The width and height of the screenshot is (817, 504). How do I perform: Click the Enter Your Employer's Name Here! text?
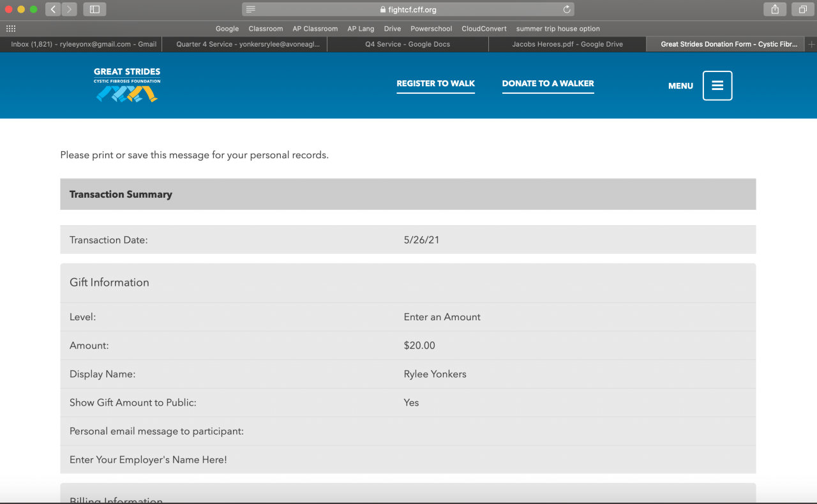pos(148,459)
